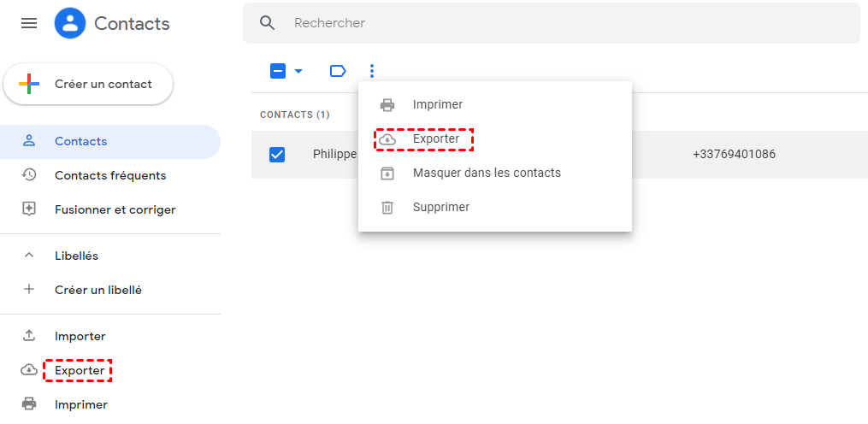Choose Supprimer from the popup menu
Screen dimensions: 868x424
440,207
